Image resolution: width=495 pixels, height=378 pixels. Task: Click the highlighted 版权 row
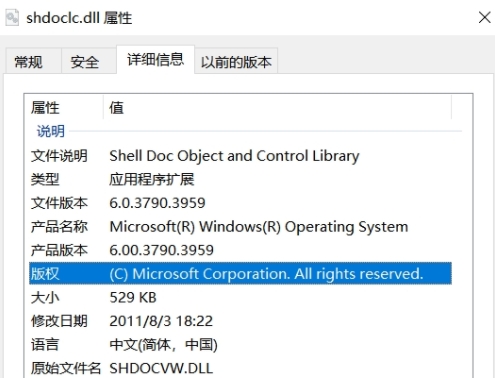click(240, 274)
